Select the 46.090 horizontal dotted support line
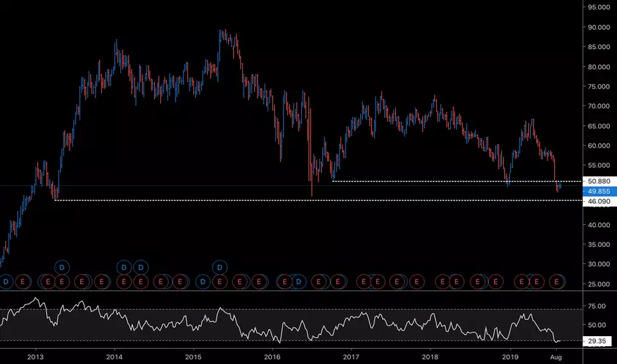The image size is (617, 364). [x=318, y=201]
